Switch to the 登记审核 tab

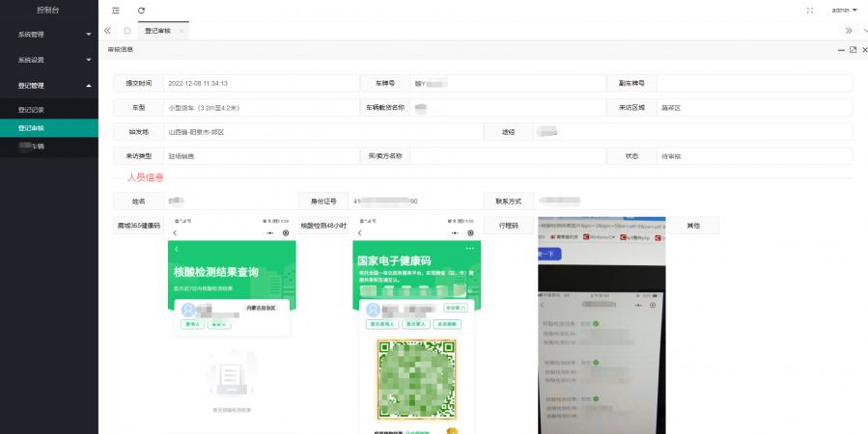[157, 31]
